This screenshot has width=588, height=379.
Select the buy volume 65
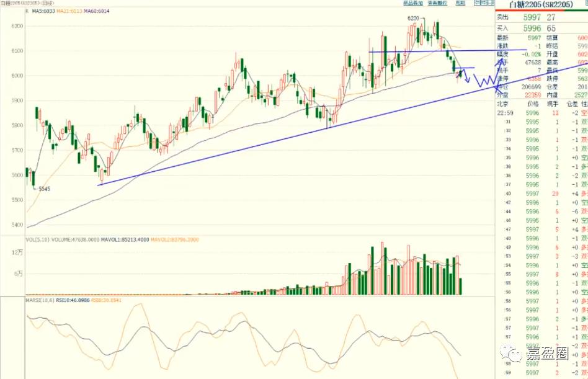(x=551, y=29)
